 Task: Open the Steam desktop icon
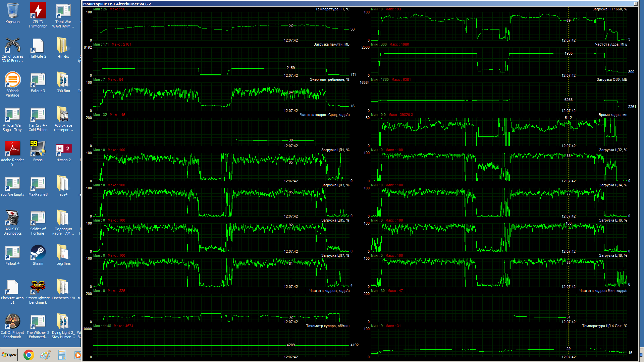38,253
